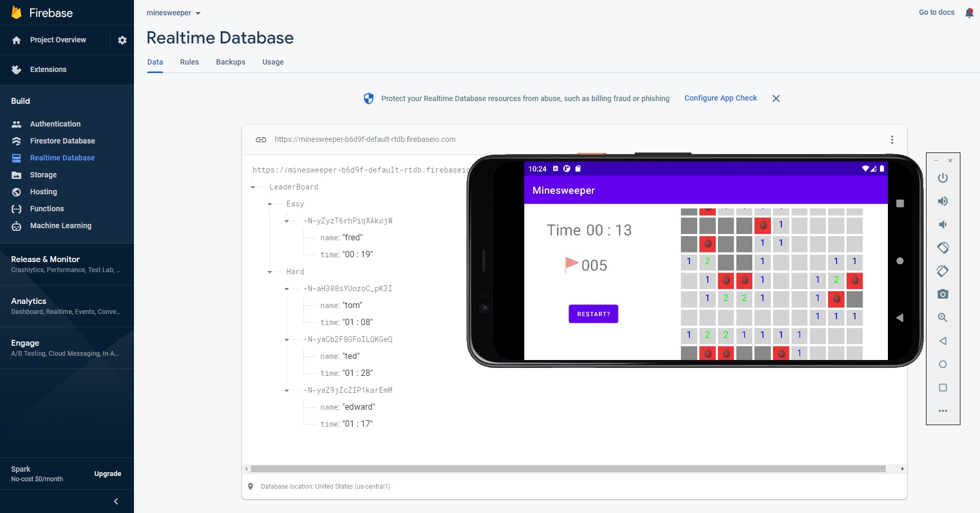The width and height of the screenshot is (980, 513).
Task: Click the Upgrade plan button
Action: tap(107, 474)
